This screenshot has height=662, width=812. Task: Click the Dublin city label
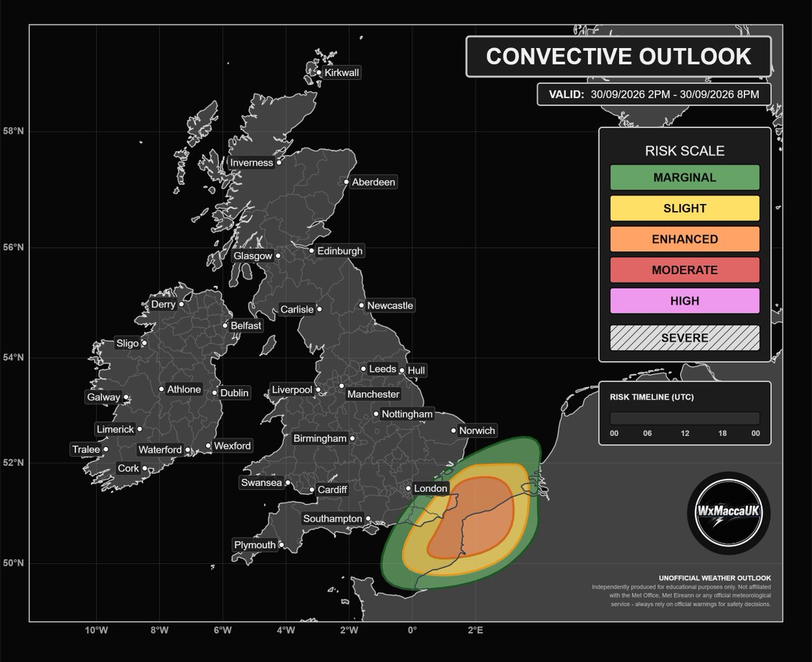235,393
